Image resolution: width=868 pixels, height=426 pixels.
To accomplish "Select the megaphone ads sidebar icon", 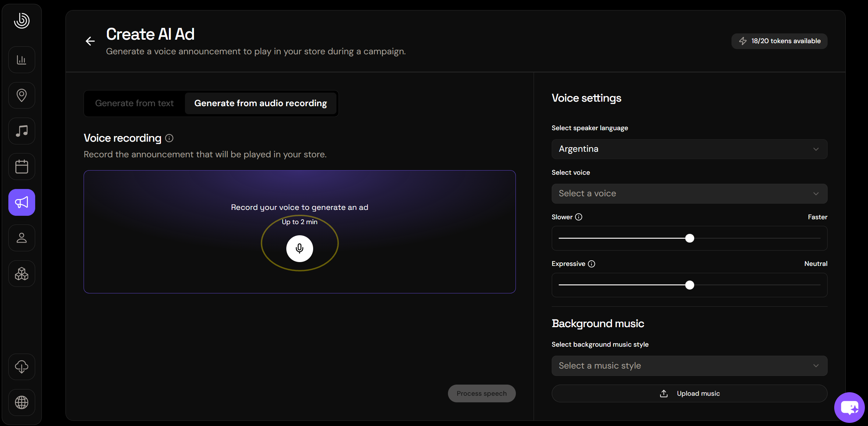I will point(22,202).
